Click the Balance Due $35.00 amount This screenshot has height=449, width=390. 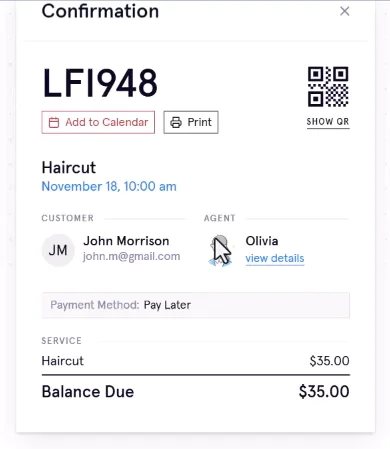[x=324, y=391]
